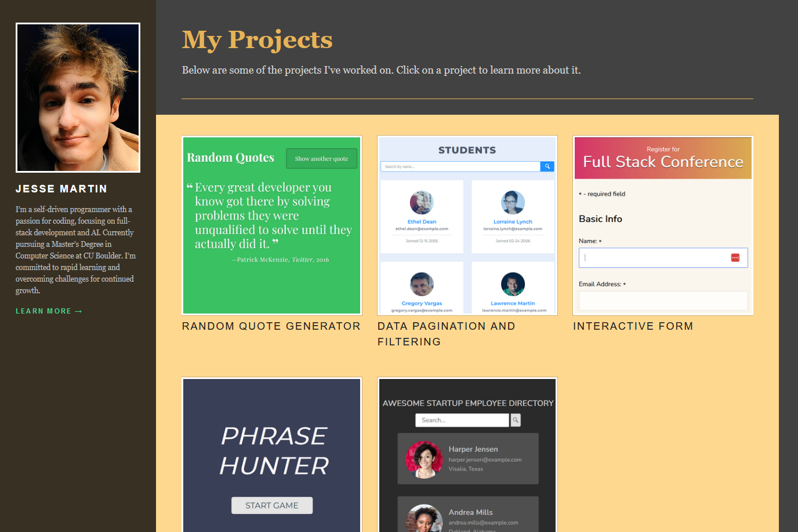The image size is (798, 532).
Task: Click the Email Address input field
Action: pyautogui.click(x=663, y=300)
